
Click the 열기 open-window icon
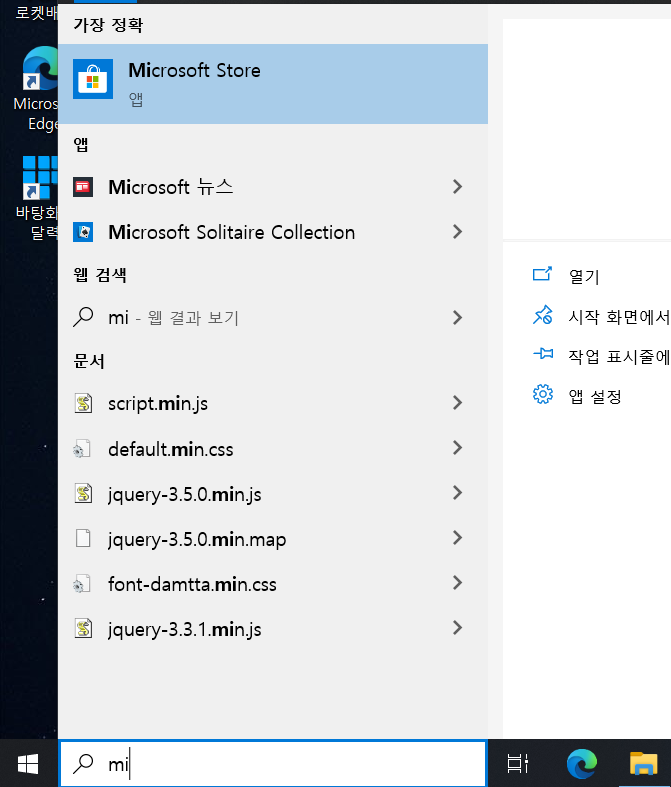(542, 274)
